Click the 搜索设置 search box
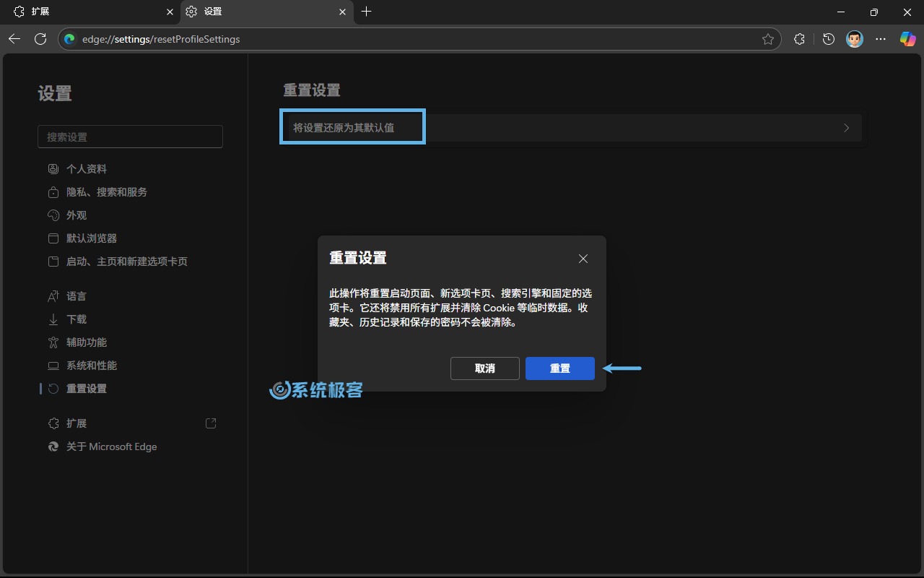 coord(130,137)
